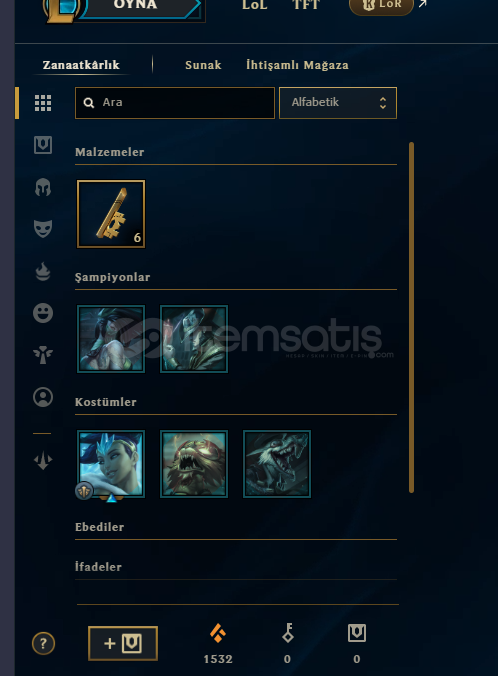
Task: Filter loot by champions helmet icon
Action: pos(43,187)
